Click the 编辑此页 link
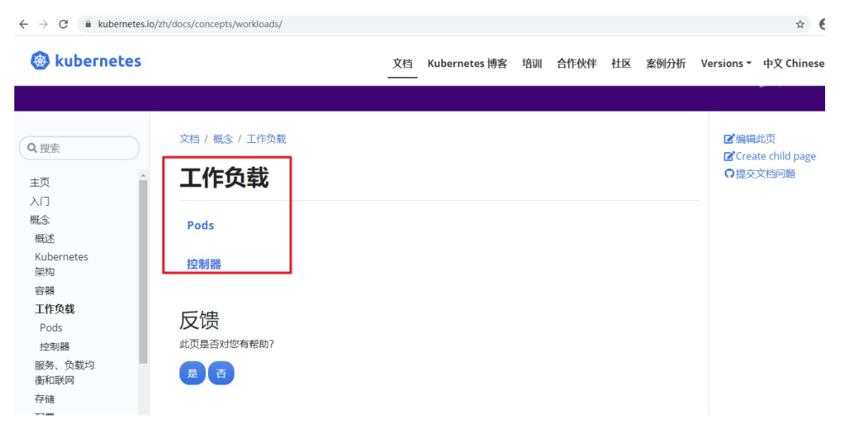Screen dimensions: 868x426 pos(756,139)
